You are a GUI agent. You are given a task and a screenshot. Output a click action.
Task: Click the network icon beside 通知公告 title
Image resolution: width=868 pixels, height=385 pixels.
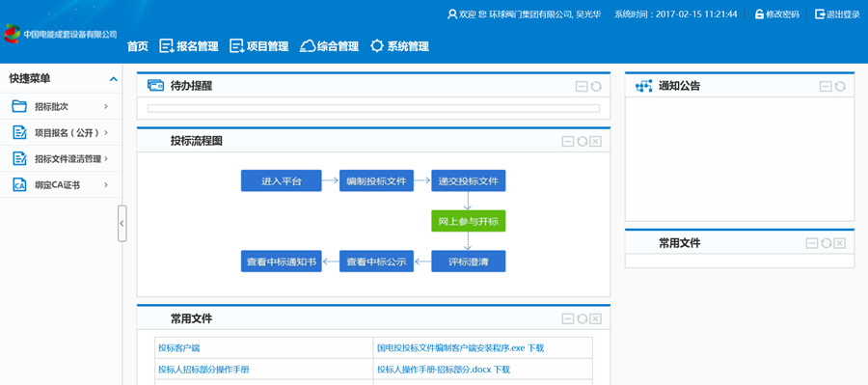click(x=644, y=86)
